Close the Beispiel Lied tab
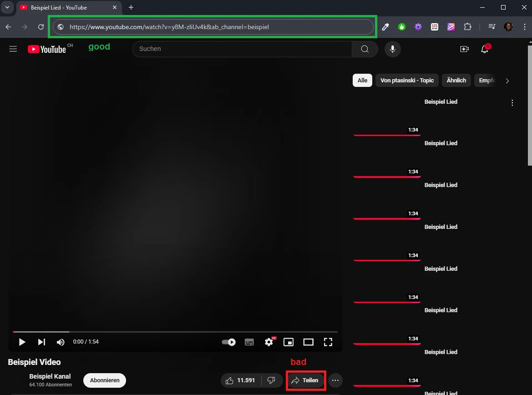Image resolution: width=532 pixels, height=395 pixels. tap(115, 7)
